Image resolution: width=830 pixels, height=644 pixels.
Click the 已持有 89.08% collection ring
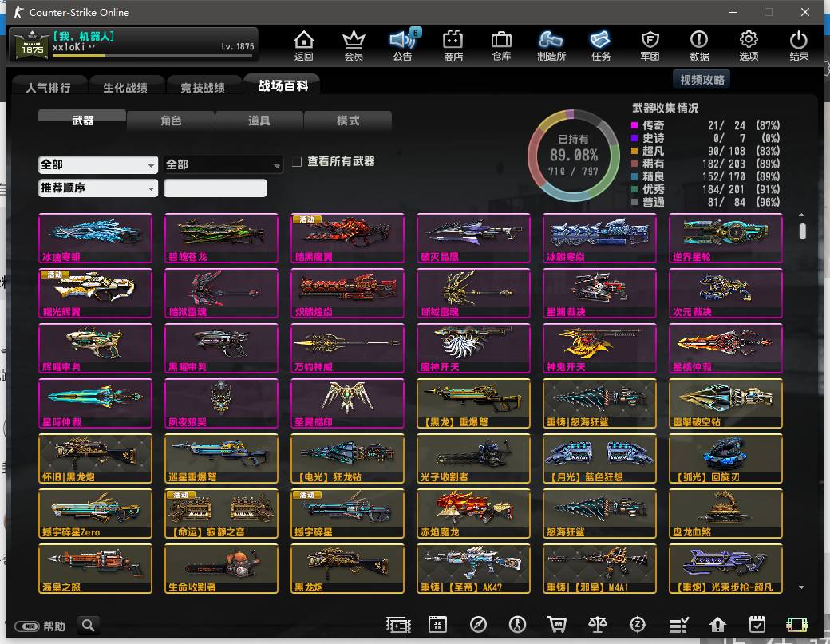pos(573,155)
